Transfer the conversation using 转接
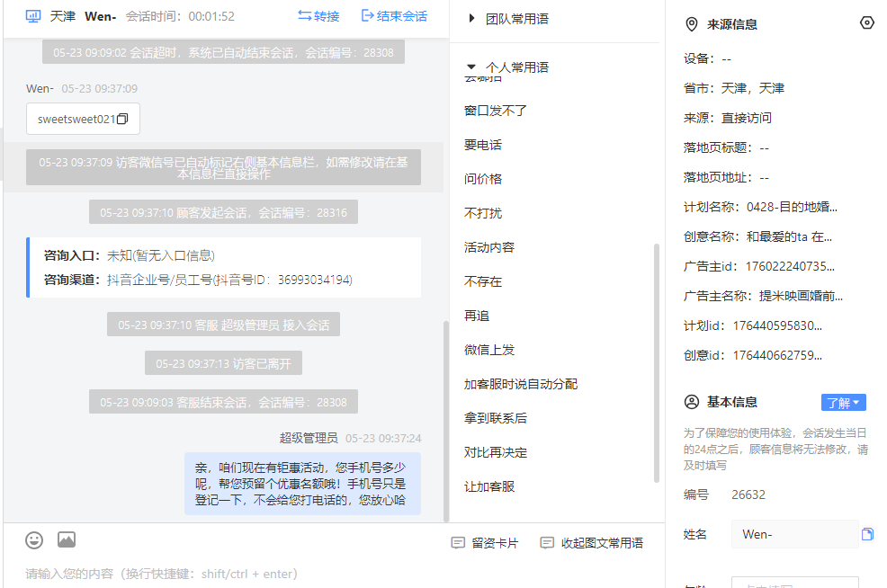 (x=318, y=16)
